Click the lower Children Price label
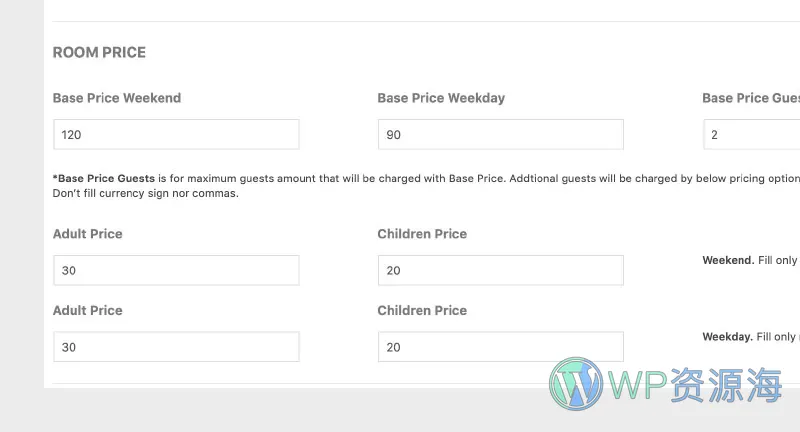This screenshot has width=800, height=432. 422,310
